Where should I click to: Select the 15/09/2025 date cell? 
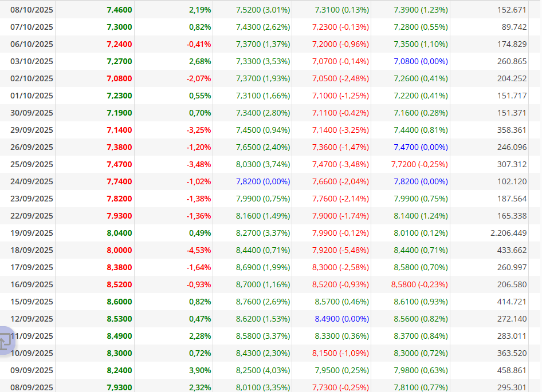(x=32, y=302)
